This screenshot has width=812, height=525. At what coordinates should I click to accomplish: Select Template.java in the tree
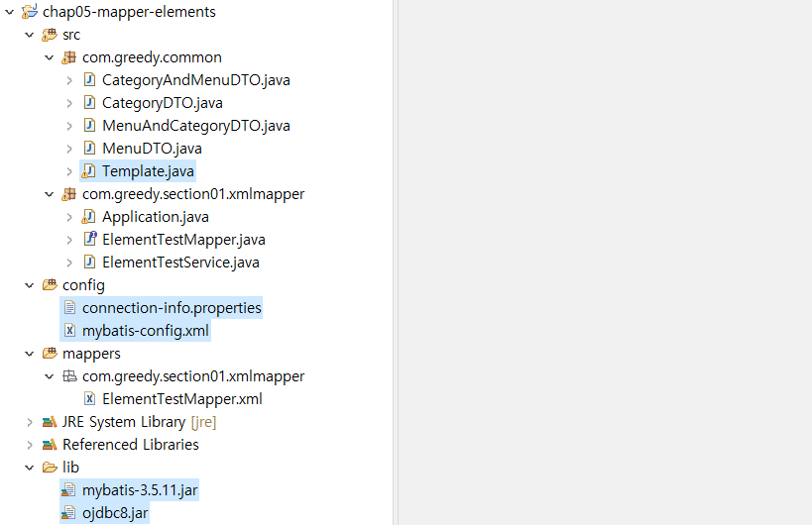[x=148, y=171]
